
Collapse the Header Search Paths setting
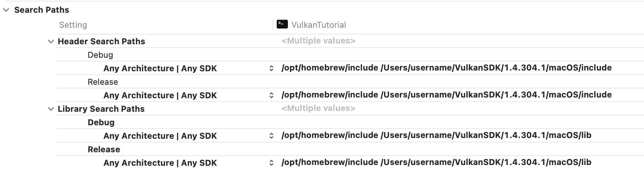click(x=51, y=42)
